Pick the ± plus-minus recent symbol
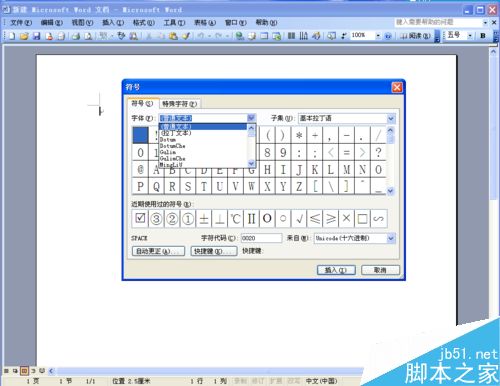The height and width of the screenshot is (386, 500). point(204,219)
